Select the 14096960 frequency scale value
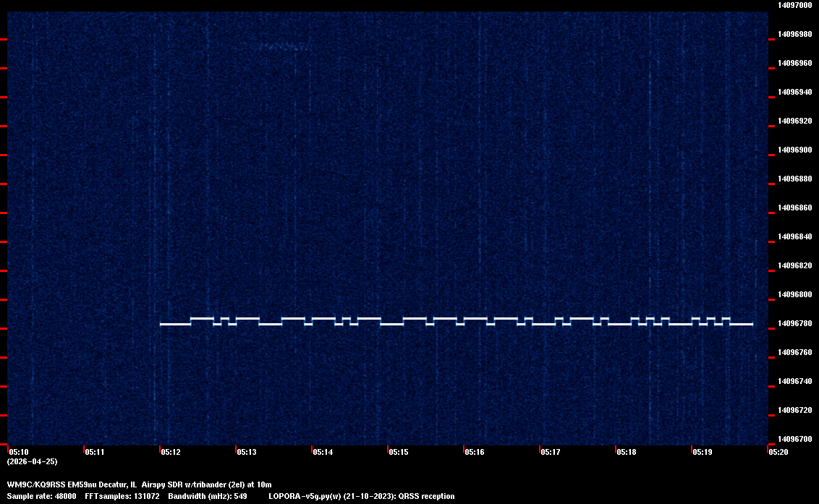This screenshot has height=504, width=819. (x=794, y=63)
